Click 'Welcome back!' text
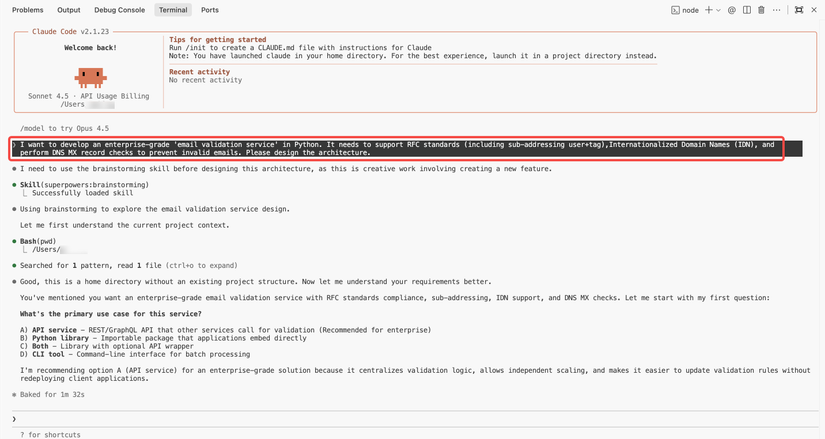Viewport: 825px width, 439px height. tap(90, 48)
